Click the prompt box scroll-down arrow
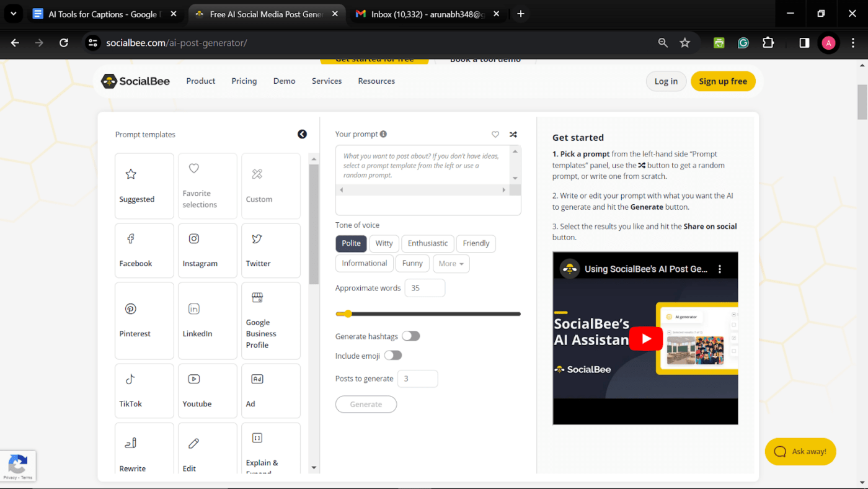This screenshot has width=868, height=489. tap(515, 179)
